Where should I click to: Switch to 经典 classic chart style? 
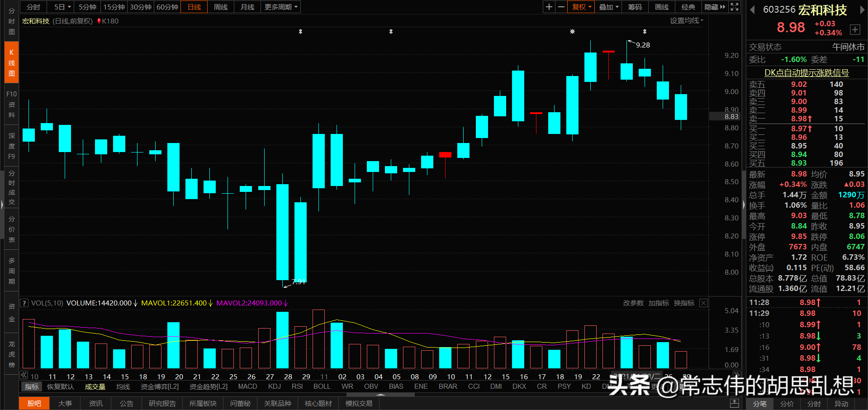click(688, 7)
